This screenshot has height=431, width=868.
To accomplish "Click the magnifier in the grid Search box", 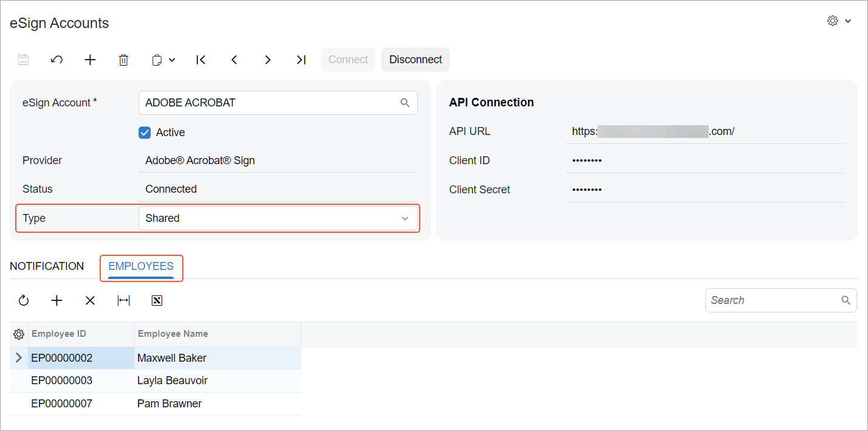I will 846,300.
